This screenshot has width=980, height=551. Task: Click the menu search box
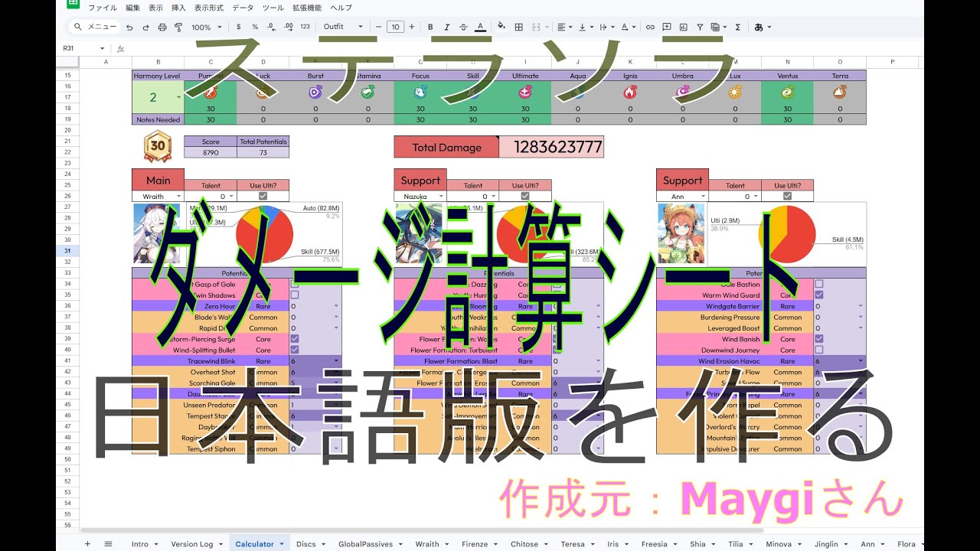click(x=94, y=27)
